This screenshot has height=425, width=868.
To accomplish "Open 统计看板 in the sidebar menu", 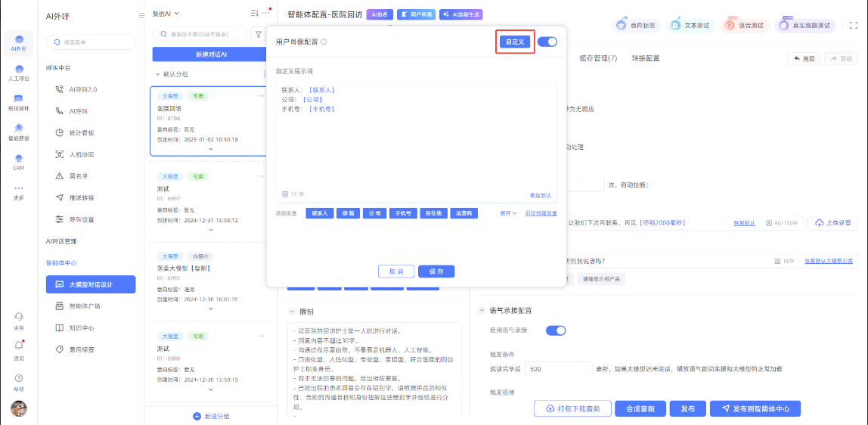I will 81,132.
